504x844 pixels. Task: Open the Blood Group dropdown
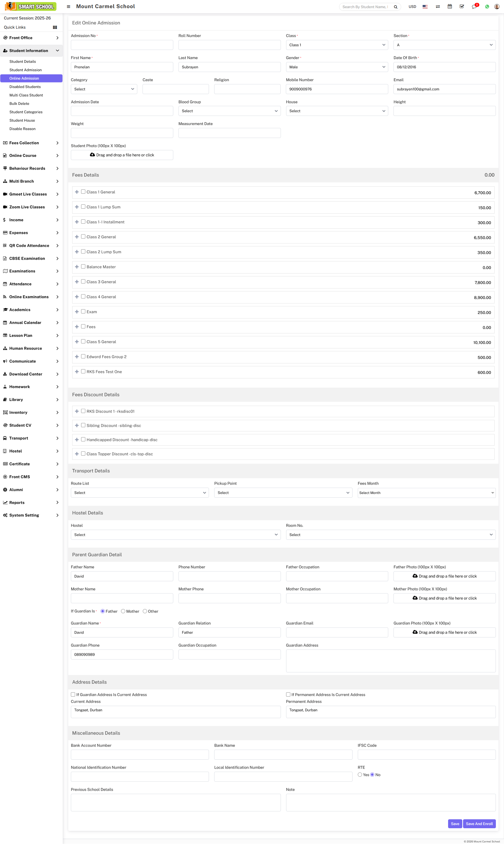pyautogui.click(x=229, y=111)
